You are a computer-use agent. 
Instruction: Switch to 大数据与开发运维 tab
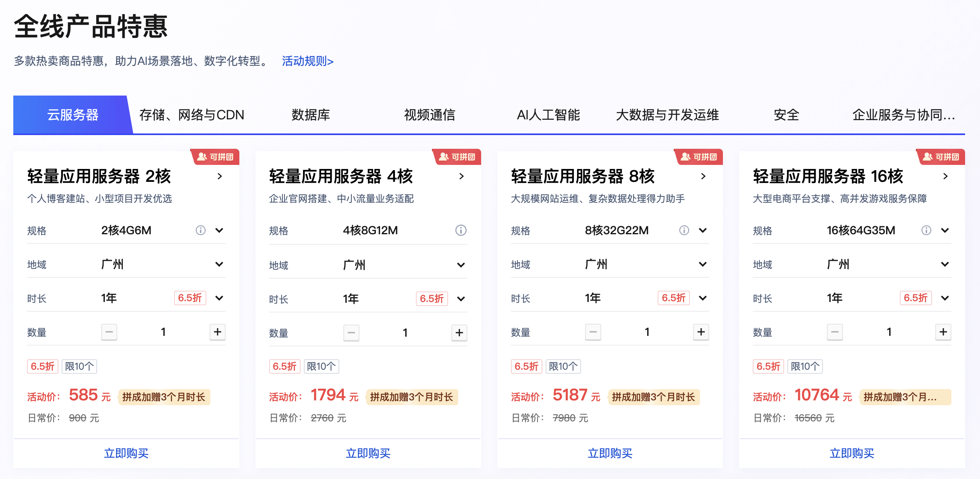(x=667, y=115)
